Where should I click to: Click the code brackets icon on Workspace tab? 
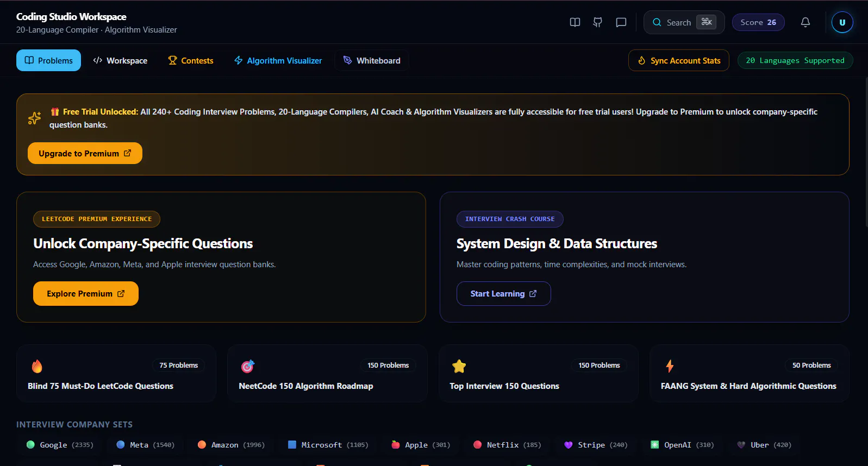coord(98,60)
